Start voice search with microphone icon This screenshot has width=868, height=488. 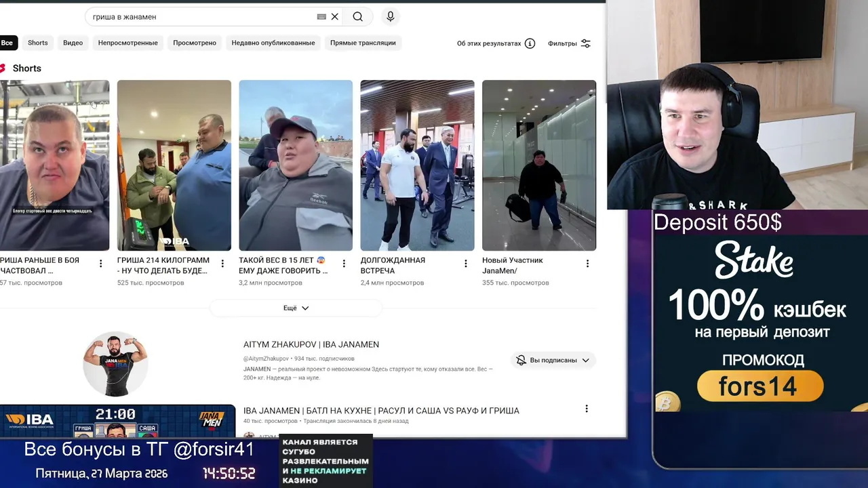(x=390, y=17)
